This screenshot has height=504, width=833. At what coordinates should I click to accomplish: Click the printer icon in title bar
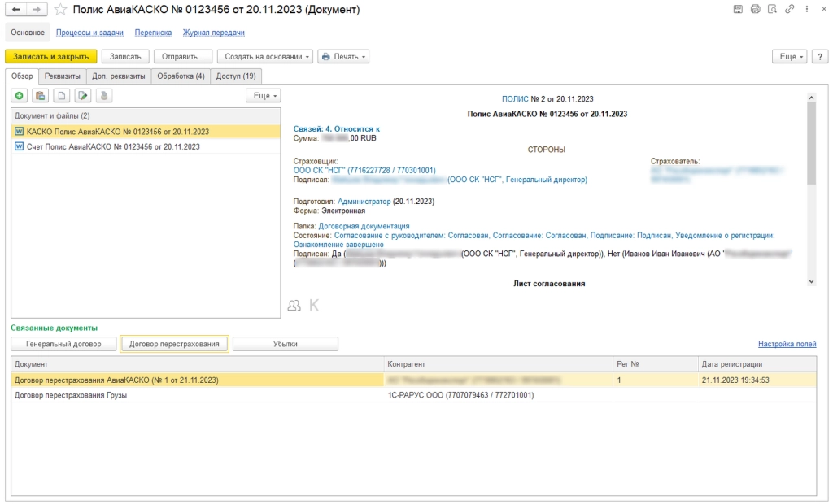point(755,9)
